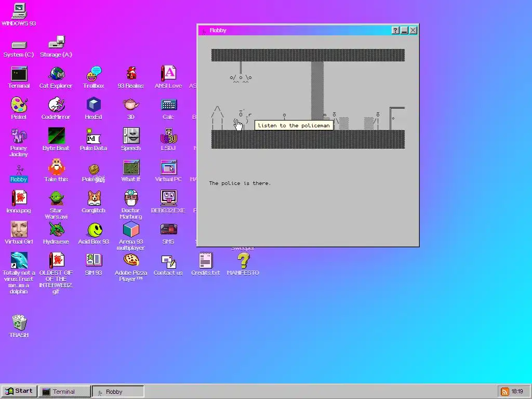Open the ANSI Love icon
This screenshot has height=399, width=532.
pos(168,78)
